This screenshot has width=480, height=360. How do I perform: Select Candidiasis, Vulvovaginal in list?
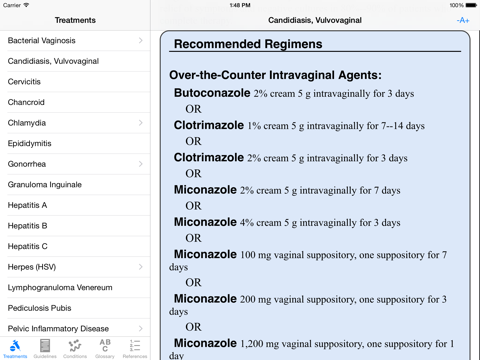[75, 61]
